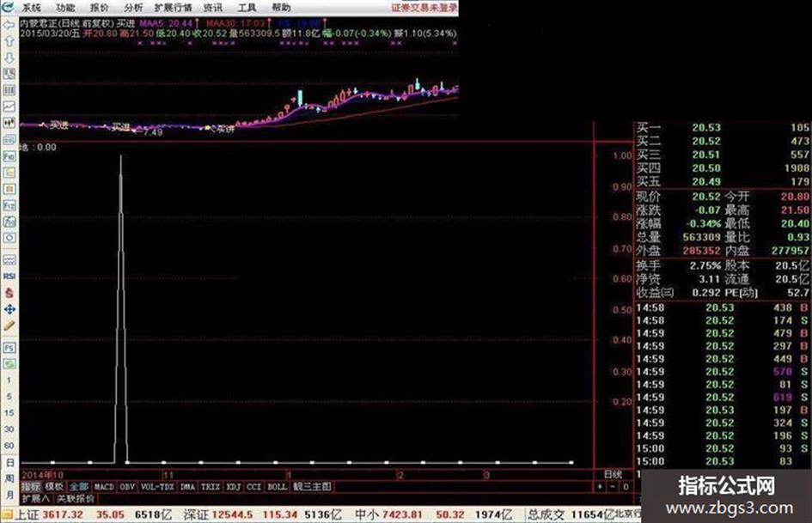Click the down arrow sidebar icon

click(9, 58)
